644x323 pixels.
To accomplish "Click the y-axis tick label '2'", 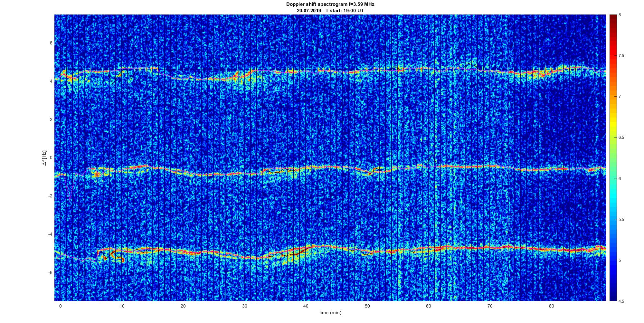I will 51,120.
